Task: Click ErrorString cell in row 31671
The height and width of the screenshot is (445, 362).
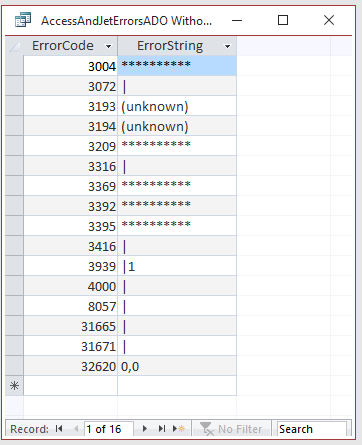Action: point(177,346)
